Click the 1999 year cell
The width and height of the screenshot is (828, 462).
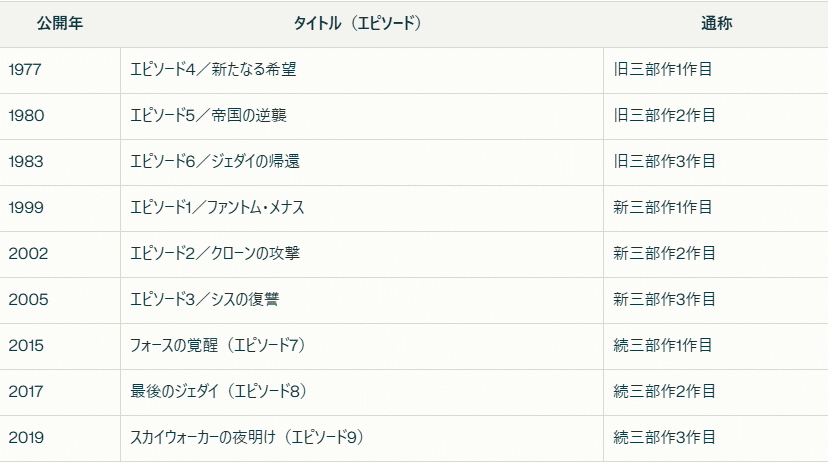(x=26, y=208)
